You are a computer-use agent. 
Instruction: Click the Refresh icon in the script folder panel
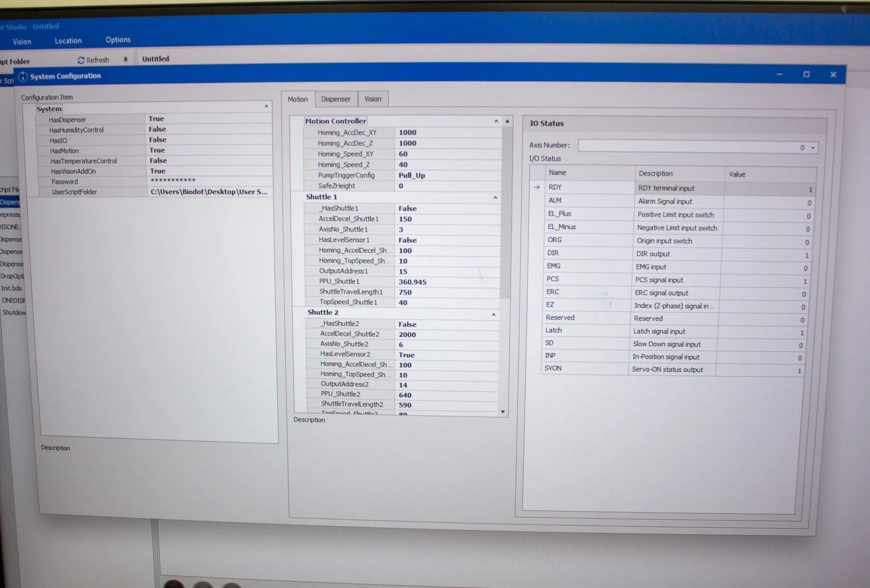(x=81, y=60)
